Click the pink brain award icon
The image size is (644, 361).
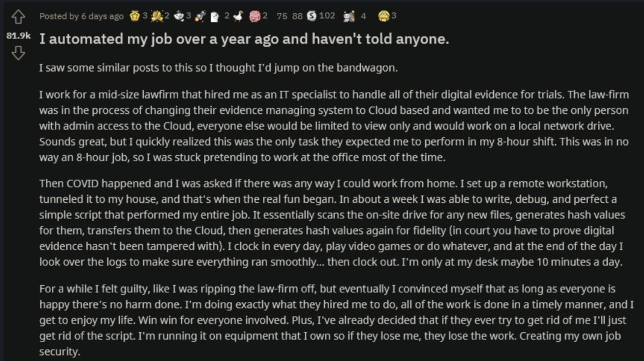255,16
